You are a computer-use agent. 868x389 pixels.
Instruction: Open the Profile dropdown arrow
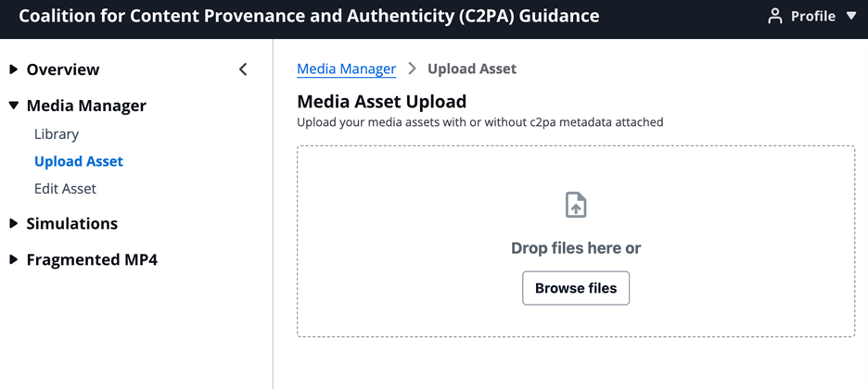[x=851, y=17]
